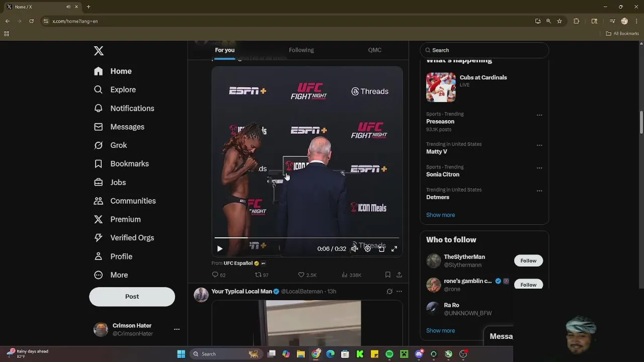Open Spotify from the taskbar
The image size is (644, 362).
point(389,354)
